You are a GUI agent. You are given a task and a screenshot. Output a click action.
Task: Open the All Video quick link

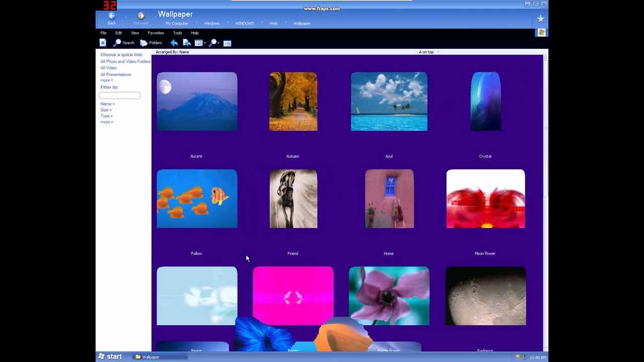[x=108, y=68]
